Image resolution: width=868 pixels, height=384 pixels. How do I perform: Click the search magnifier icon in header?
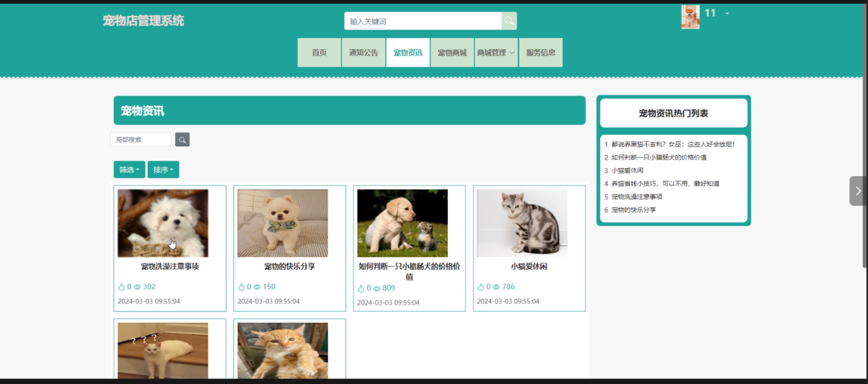(509, 21)
